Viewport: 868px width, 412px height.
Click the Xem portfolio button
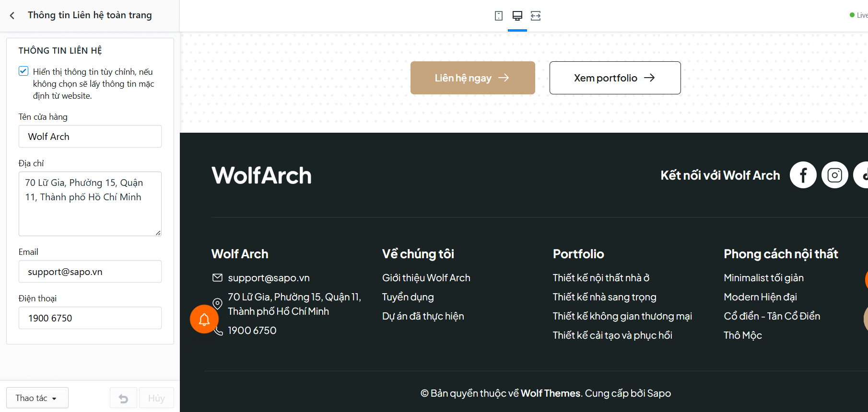pos(615,78)
